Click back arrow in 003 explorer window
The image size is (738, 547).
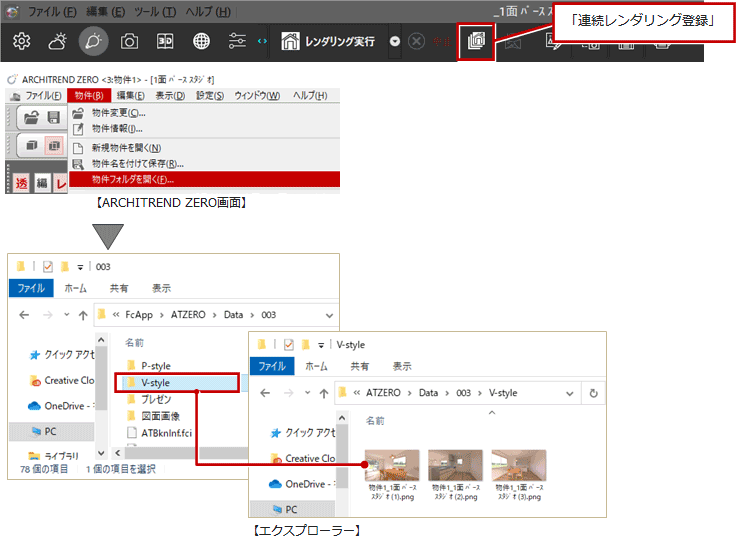[24, 315]
